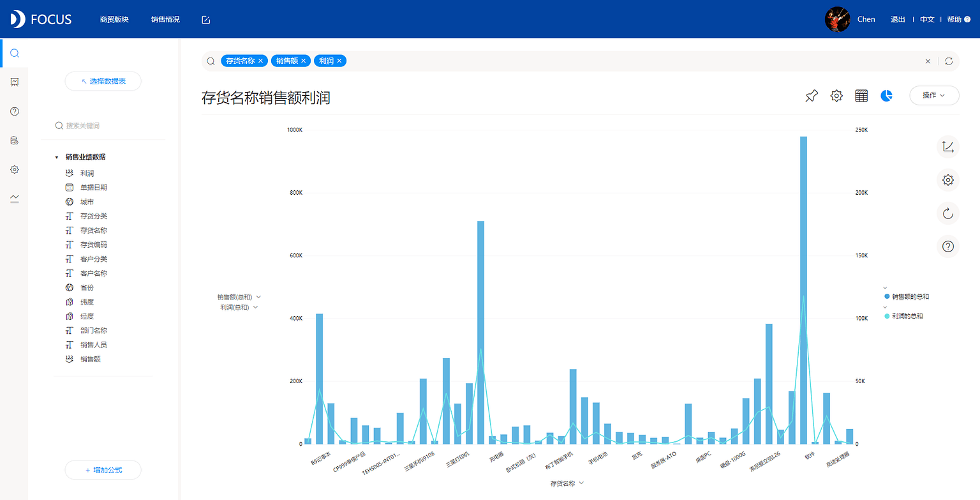Image resolution: width=980 pixels, height=500 pixels.
Task: Click the tallest bar labeled 软件
Action: pos(803,290)
